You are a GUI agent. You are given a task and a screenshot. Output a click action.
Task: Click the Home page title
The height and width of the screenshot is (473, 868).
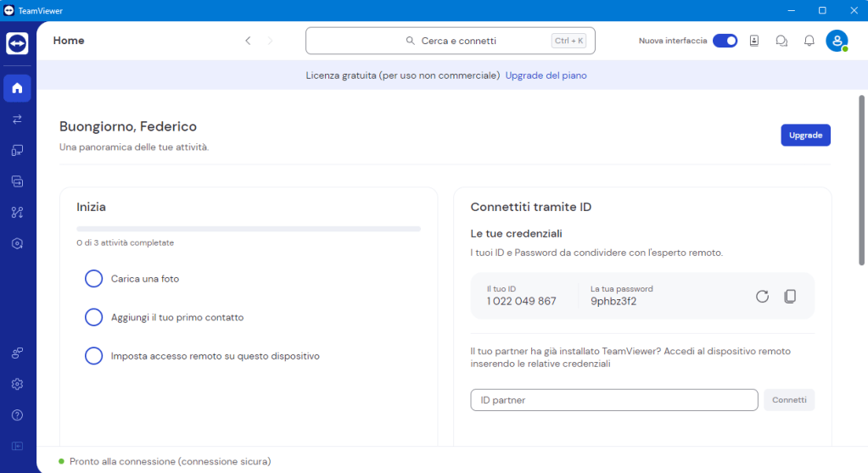point(69,41)
